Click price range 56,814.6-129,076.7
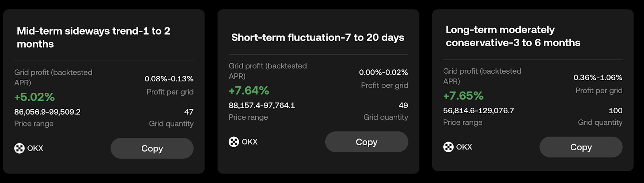The height and width of the screenshot is (183, 644). [x=479, y=110]
